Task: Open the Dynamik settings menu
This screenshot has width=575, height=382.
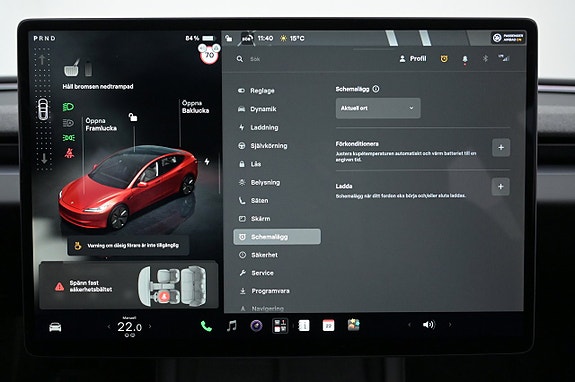Action: pyautogui.click(x=257, y=109)
